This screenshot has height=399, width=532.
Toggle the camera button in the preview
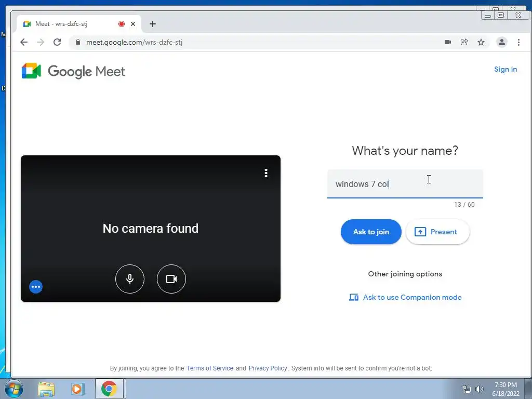click(171, 279)
